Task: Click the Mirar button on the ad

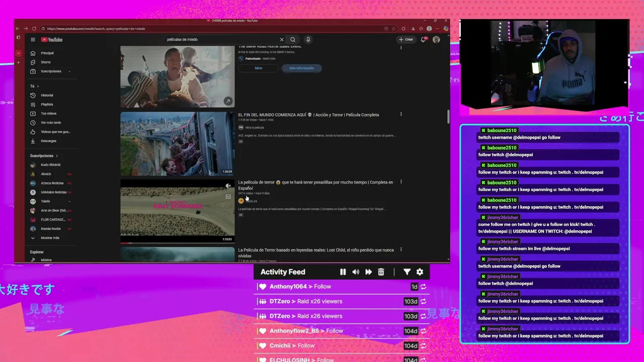Action: [x=258, y=68]
